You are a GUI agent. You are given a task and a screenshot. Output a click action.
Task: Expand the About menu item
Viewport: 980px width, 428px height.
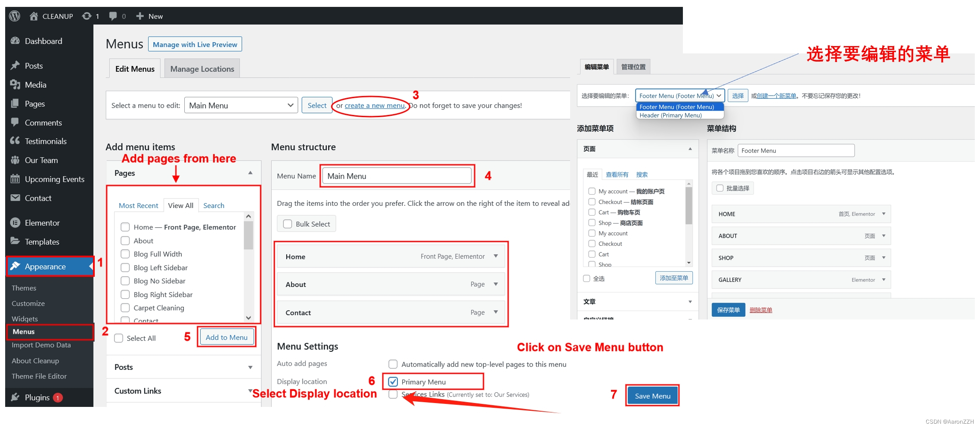click(496, 284)
